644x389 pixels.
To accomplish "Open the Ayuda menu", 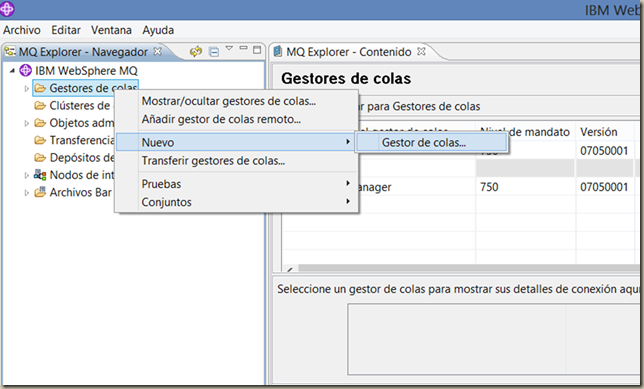I will click(158, 30).
